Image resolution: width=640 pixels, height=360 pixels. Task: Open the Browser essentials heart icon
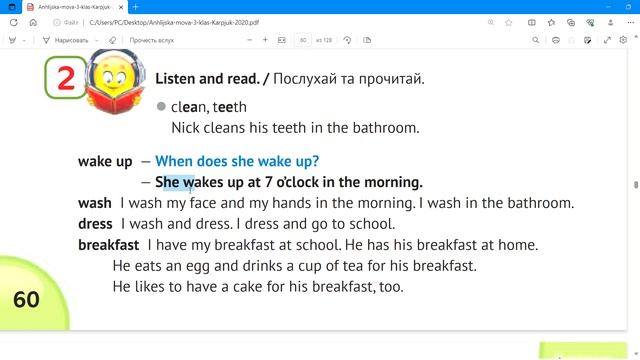pos(590,22)
